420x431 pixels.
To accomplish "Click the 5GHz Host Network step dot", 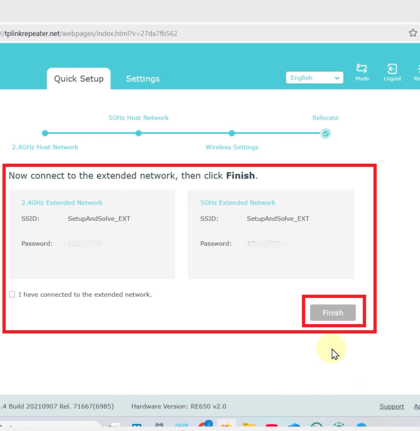I will pos(139,133).
